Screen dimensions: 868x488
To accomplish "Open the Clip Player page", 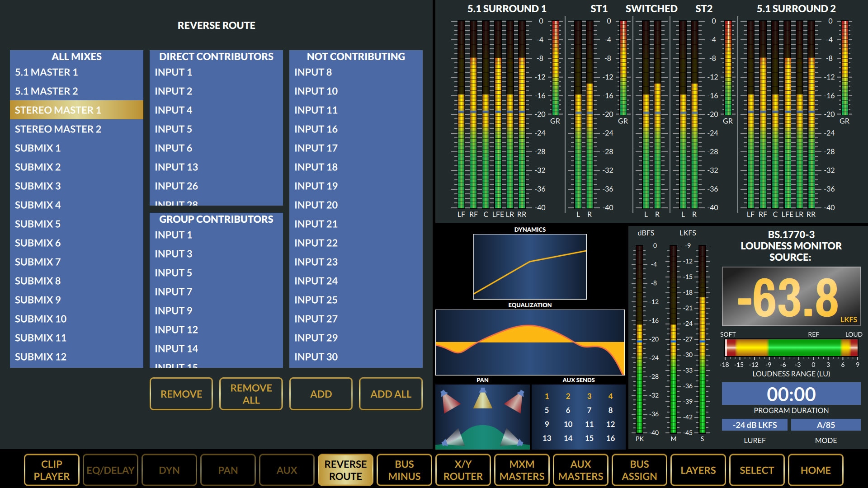I will (52, 470).
